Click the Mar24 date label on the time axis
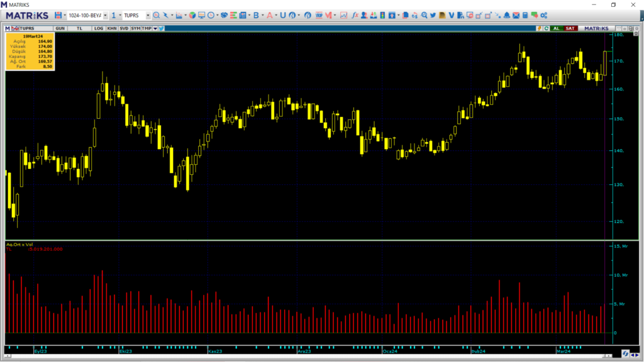644x362 pixels. click(563, 351)
